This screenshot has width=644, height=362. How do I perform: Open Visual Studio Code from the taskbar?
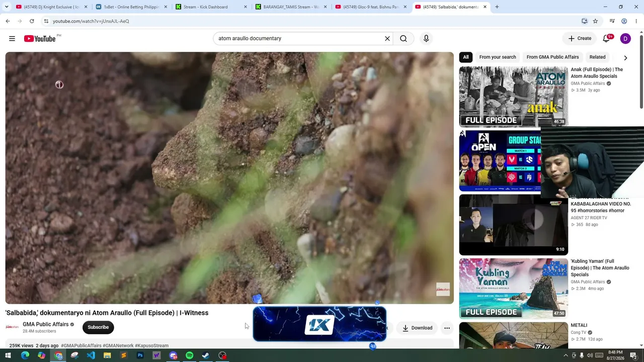point(91,355)
